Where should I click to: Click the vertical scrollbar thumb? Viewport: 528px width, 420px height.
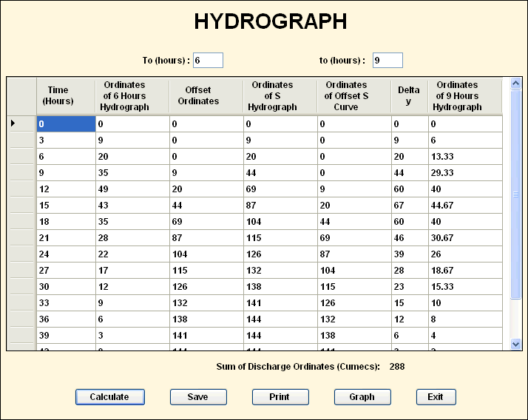[515, 194]
